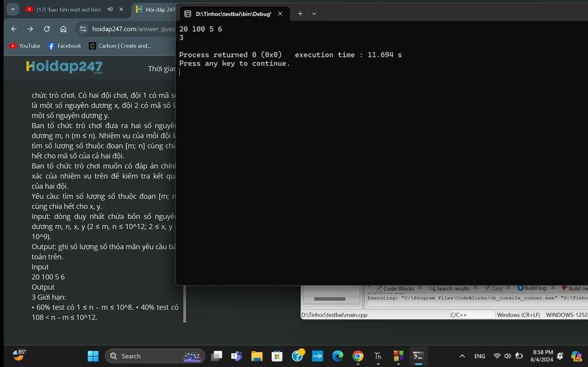This screenshot has width=588, height=367.
Task: Open the Carbon | Create and... bookmark
Action: pos(120,46)
